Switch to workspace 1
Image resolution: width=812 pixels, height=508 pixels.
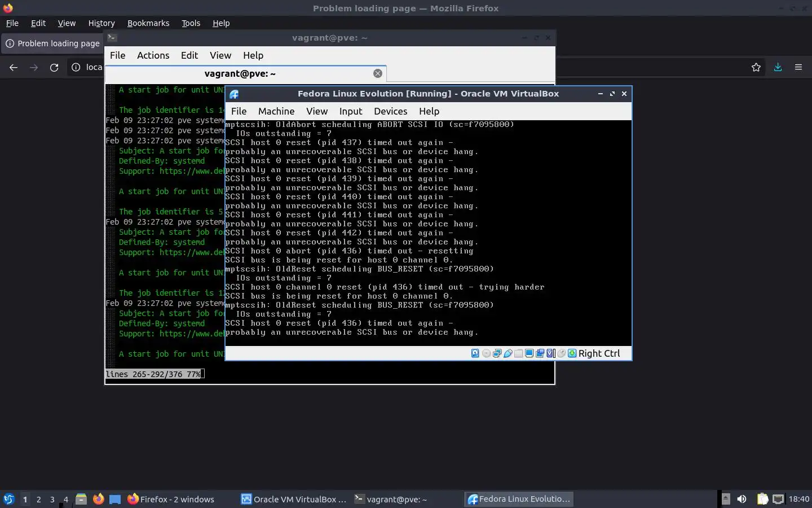coord(25,499)
